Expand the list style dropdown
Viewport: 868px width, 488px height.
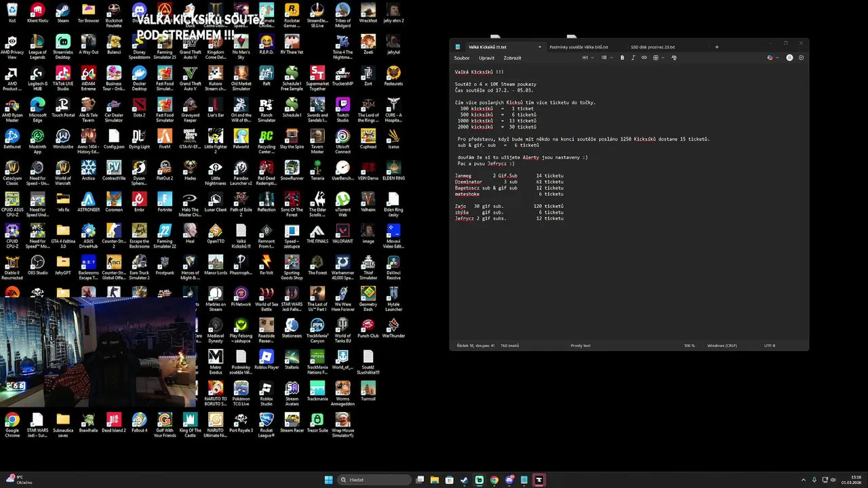click(606, 58)
